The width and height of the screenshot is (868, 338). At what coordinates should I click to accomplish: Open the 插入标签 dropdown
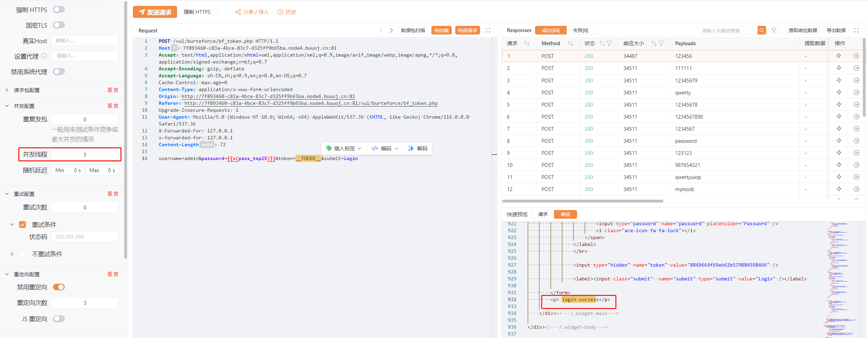pos(344,148)
